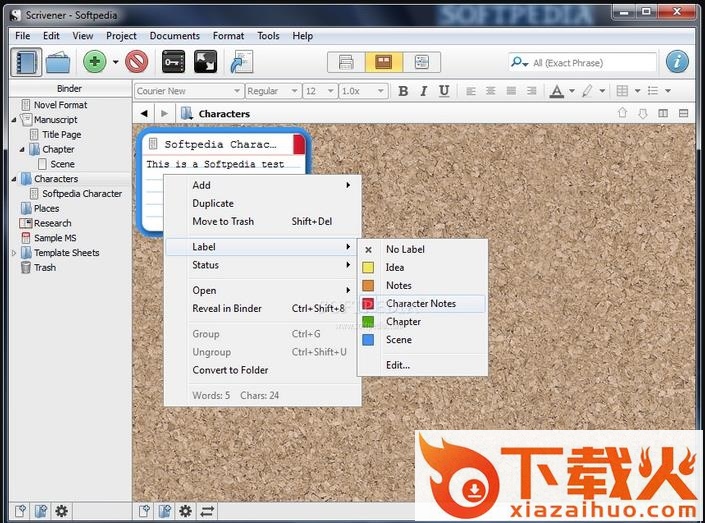Toggle the Binder panel button in the toolbar
Screen dimensions: 705x523
tap(26, 62)
